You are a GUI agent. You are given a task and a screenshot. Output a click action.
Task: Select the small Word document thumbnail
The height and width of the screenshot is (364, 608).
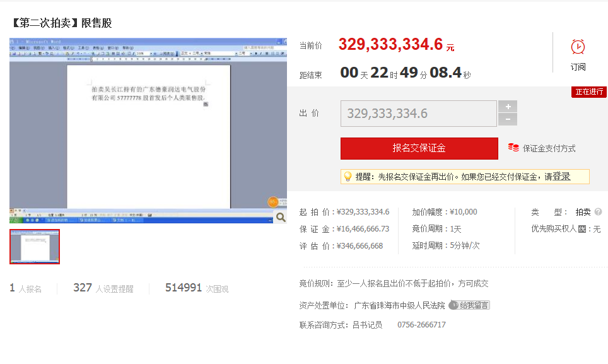tap(35, 247)
